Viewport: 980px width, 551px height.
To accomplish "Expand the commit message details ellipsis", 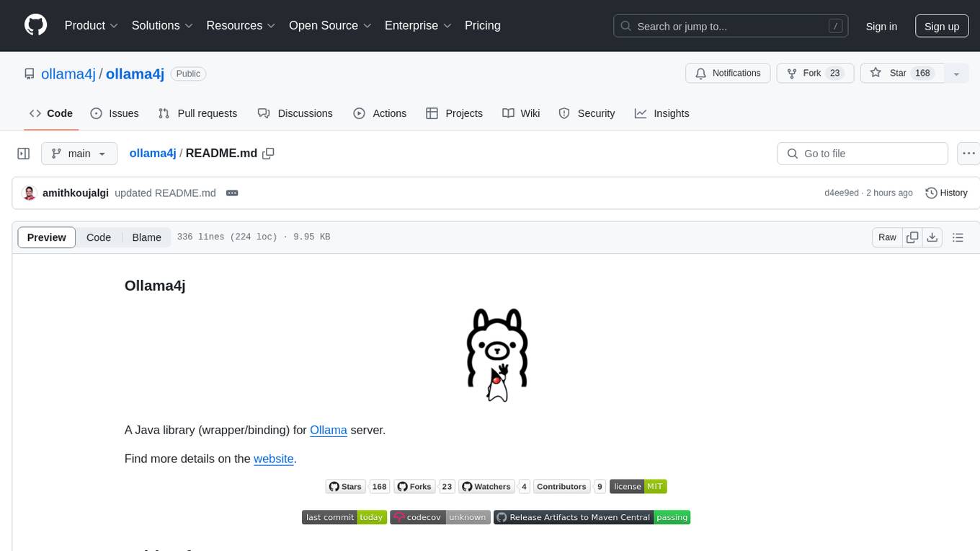I will pyautogui.click(x=232, y=193).
